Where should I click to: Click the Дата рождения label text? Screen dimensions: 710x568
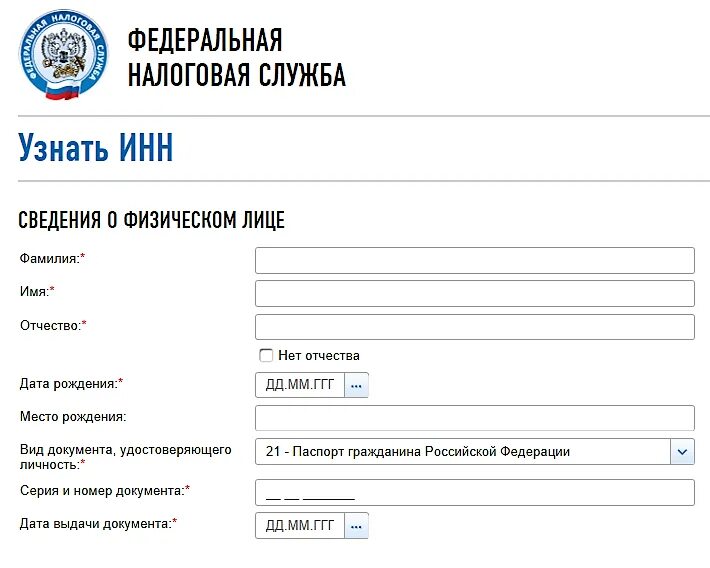(x=69, y=383)
